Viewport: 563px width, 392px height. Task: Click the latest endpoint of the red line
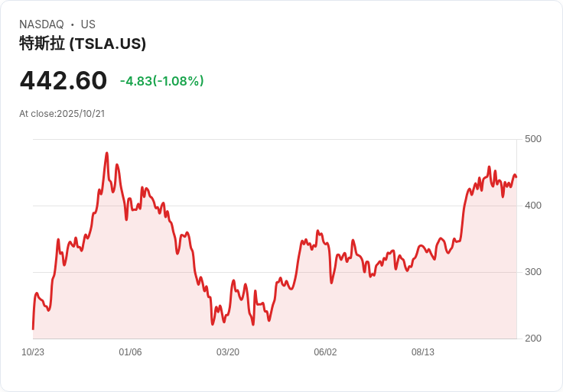click(x=516, y=177)
